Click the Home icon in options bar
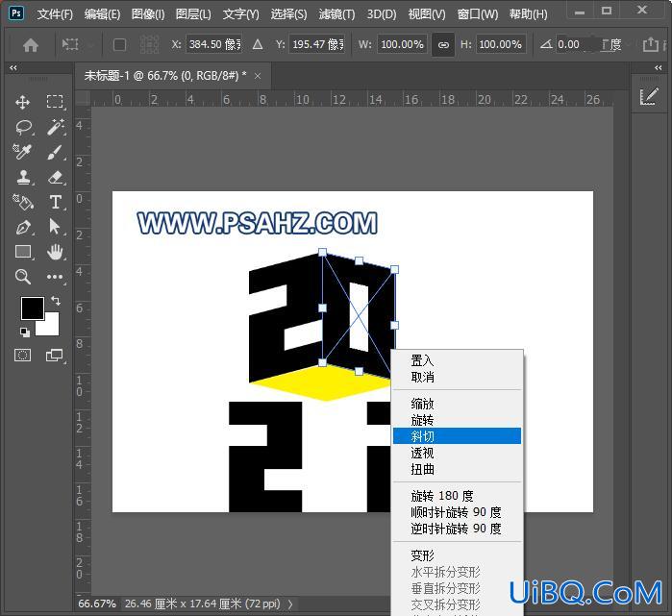672x616 pixels. pyautogui.click(x=31, y=44)
